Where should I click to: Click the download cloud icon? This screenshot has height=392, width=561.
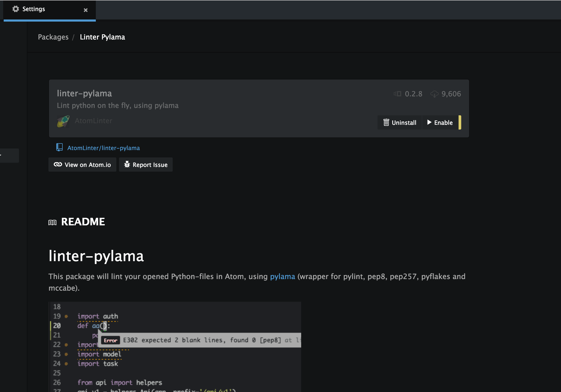pyautogui.click(x=434, y=94)
